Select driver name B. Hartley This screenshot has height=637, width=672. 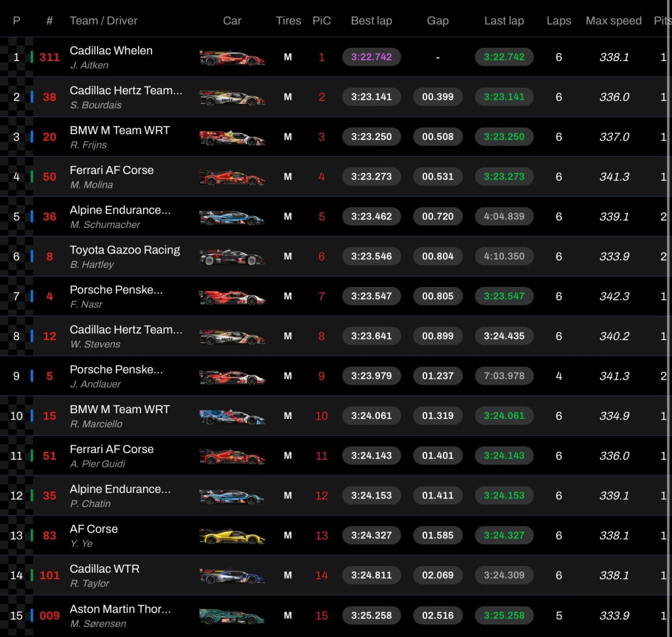point(92,265)
